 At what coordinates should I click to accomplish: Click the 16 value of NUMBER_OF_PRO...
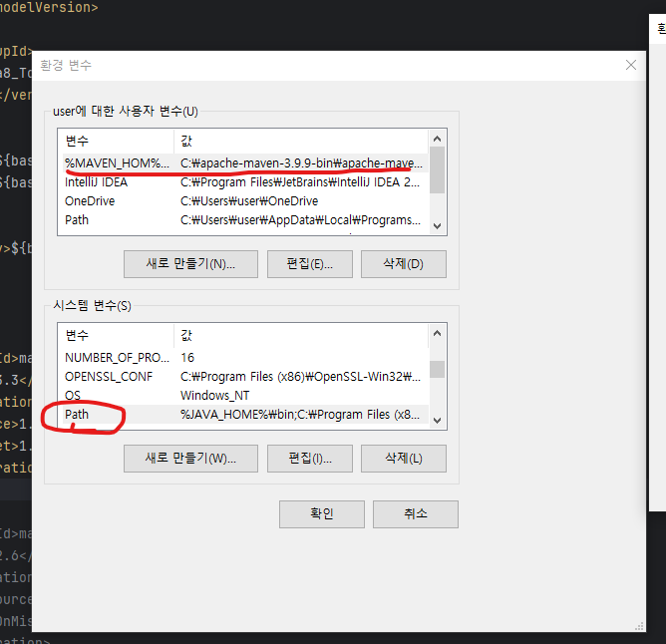click(187, 358)
